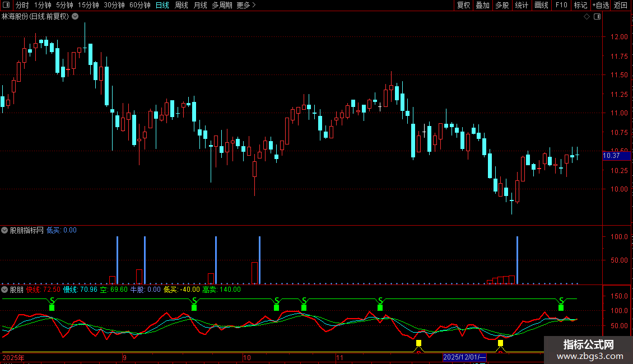The image size is (633, 364).
Task: Switch to 周线 weekly chart
Action: 181,5
